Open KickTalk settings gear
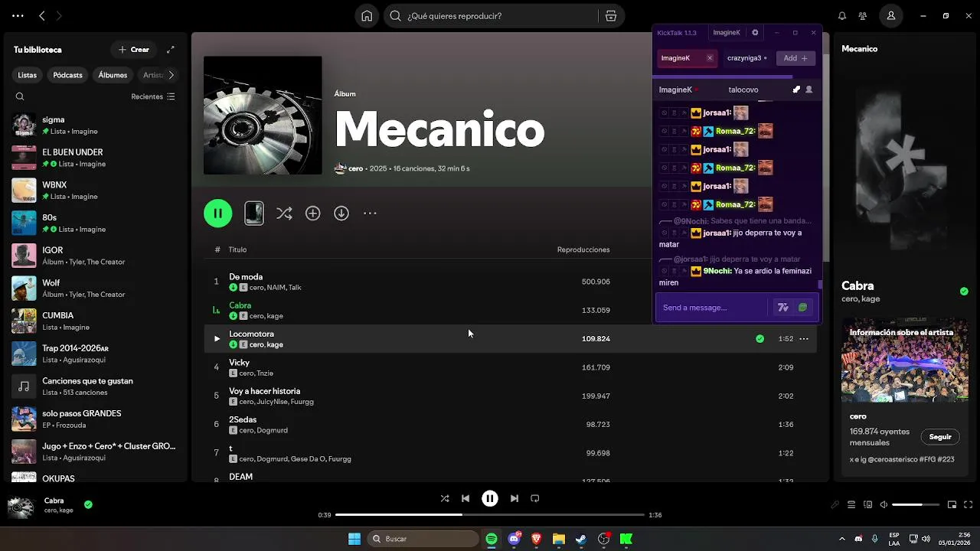The image size is (980, 551). tap(755, 33)
